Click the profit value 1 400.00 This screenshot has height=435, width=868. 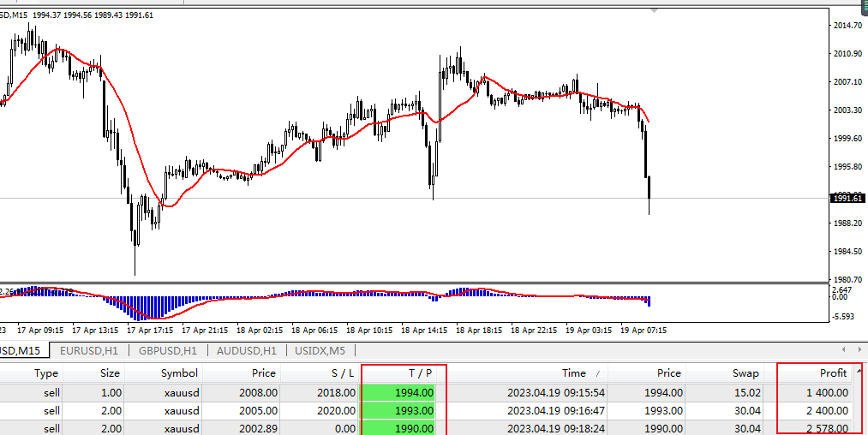tap(827, 393)
